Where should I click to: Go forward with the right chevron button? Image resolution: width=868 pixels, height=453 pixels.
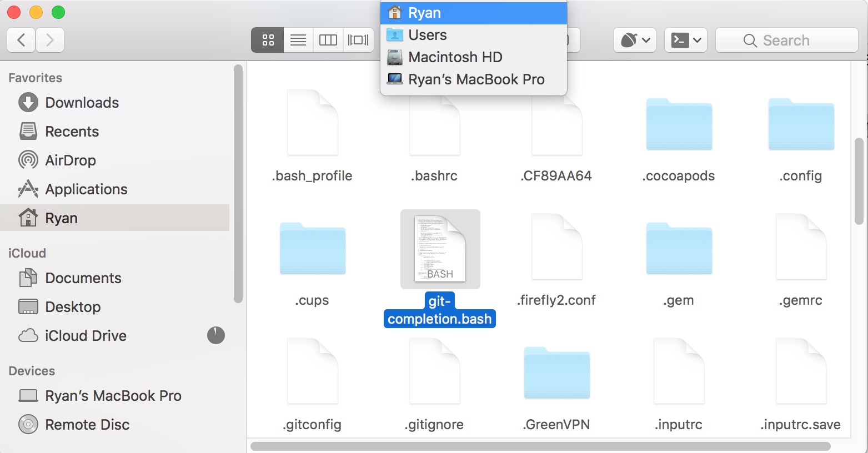(50, 40)
